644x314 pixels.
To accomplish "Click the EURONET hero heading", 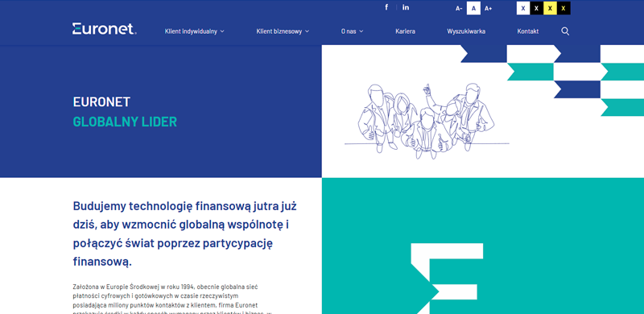I will pos(101,102).
